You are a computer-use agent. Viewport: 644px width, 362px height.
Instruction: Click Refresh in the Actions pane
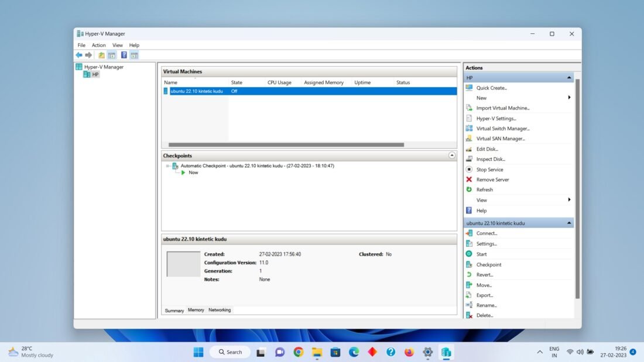[x=485, y=189]
